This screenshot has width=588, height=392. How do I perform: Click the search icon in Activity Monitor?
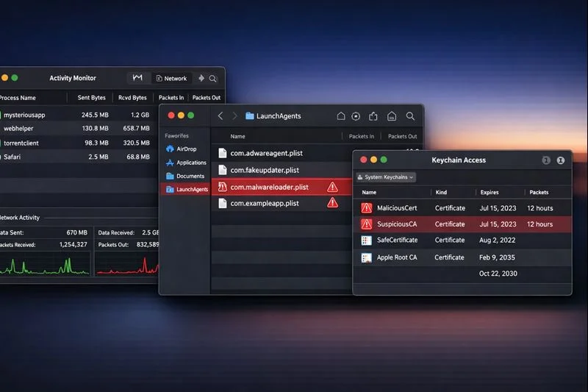[x=213, y=79]
